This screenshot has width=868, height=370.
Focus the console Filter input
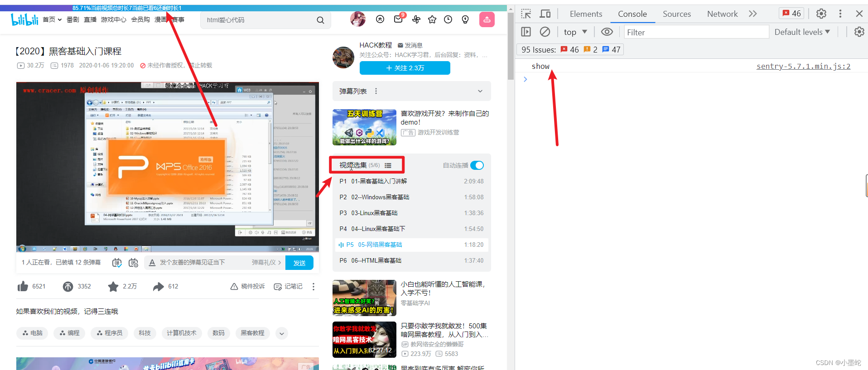click(696, 32)
